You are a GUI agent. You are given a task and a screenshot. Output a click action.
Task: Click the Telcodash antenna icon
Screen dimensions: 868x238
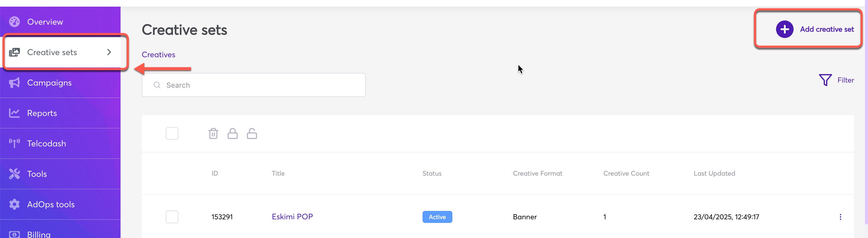tap(14, 143)
